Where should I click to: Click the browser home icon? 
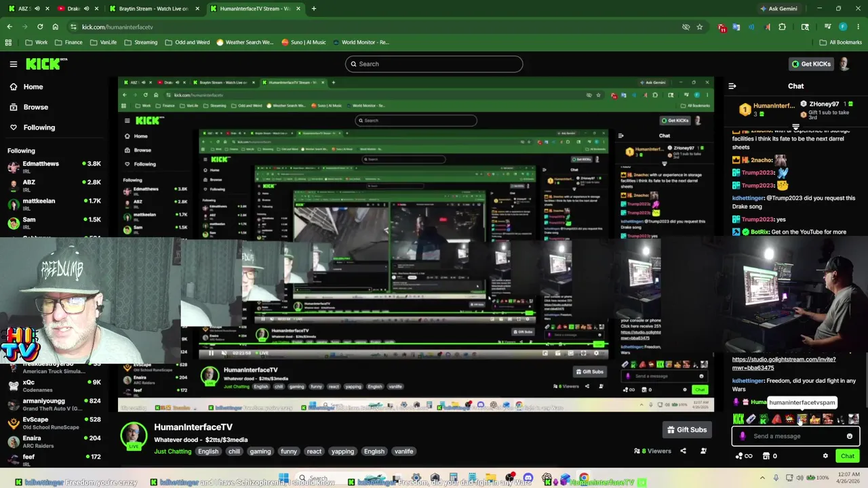[56, 27]
